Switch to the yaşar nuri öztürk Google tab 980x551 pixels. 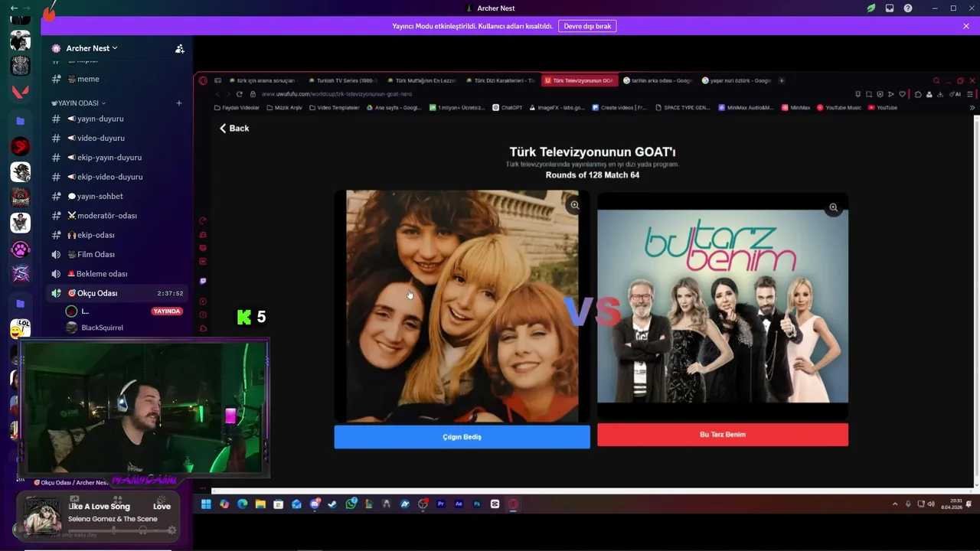[737, 80]
